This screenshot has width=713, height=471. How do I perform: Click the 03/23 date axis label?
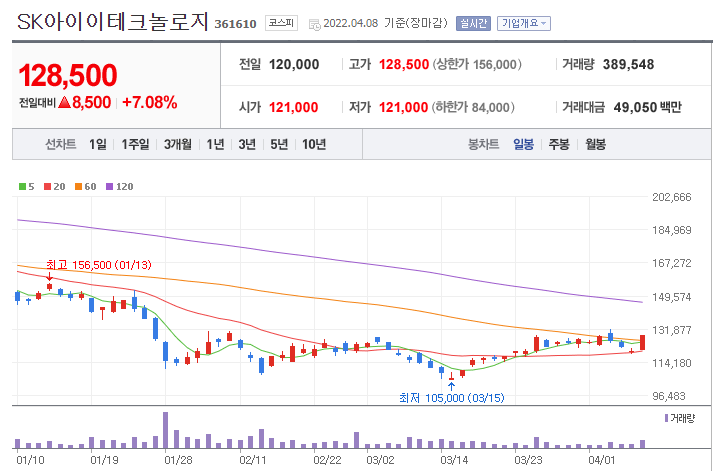[528, 460]
